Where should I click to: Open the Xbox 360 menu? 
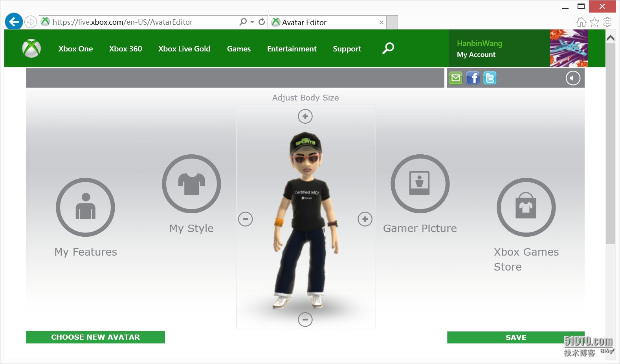point(126,49)
